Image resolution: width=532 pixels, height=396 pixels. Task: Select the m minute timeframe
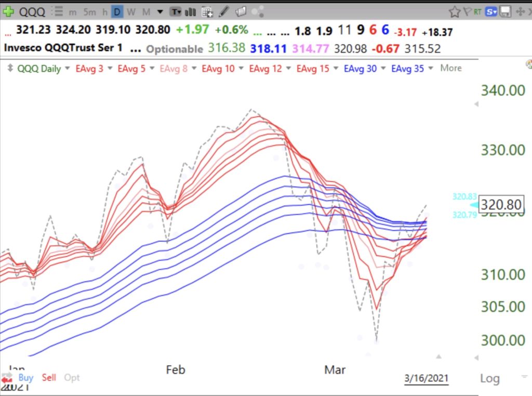[73, 12]
